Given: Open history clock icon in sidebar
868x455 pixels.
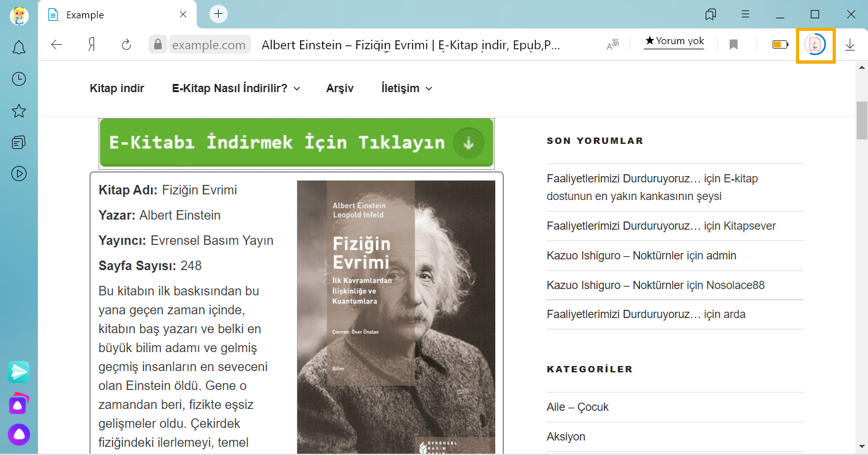Looking at the screenshot, I should point(19,79).
